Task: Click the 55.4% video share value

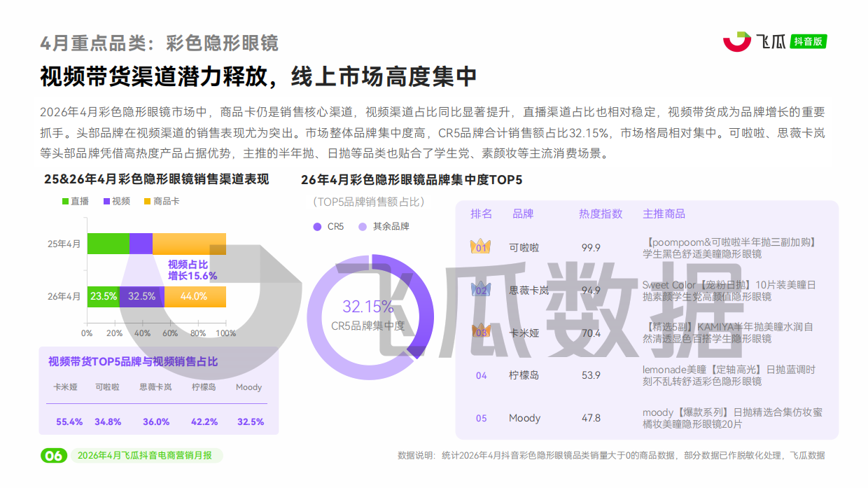Action: pos(69,421)
